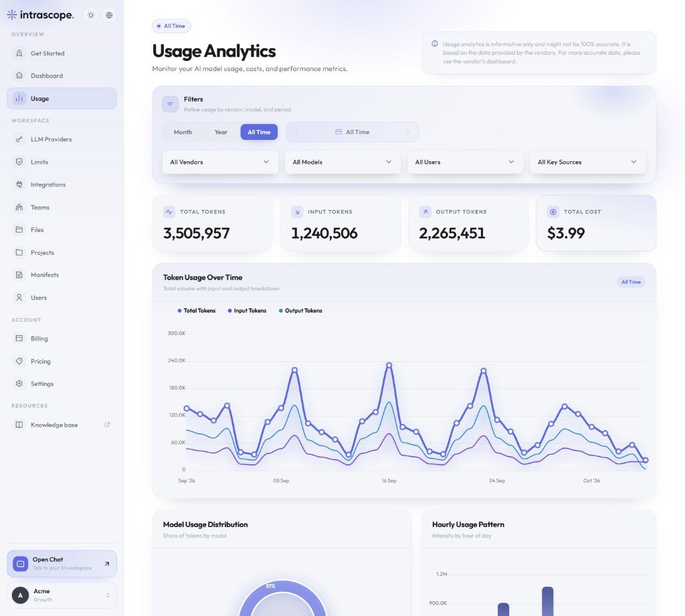
Task: Click the Pricing tag icon
Action: (19, 361)
